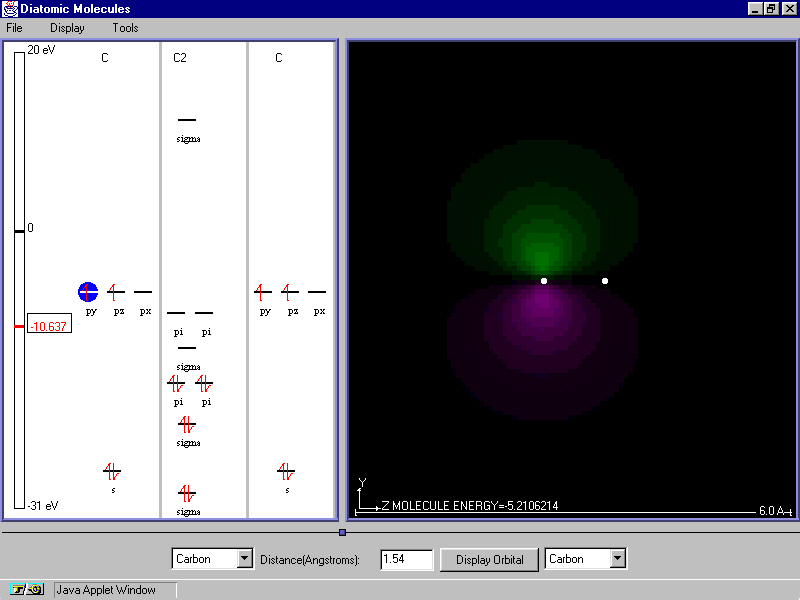
Task: Click the Diatomic Molecules Java title icon
Action: coord(10,9)
